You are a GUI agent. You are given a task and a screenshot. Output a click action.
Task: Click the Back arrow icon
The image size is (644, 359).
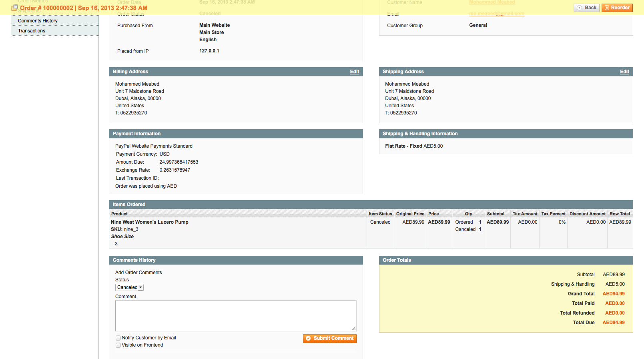click(579, 8)
